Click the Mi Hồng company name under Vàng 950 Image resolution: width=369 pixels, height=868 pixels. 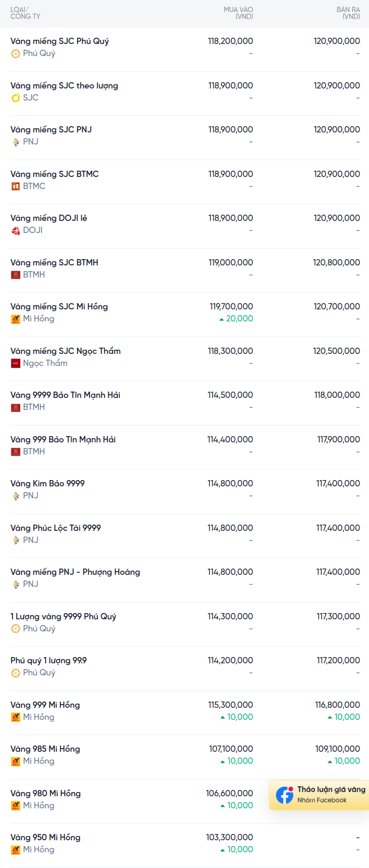[39, 850]
